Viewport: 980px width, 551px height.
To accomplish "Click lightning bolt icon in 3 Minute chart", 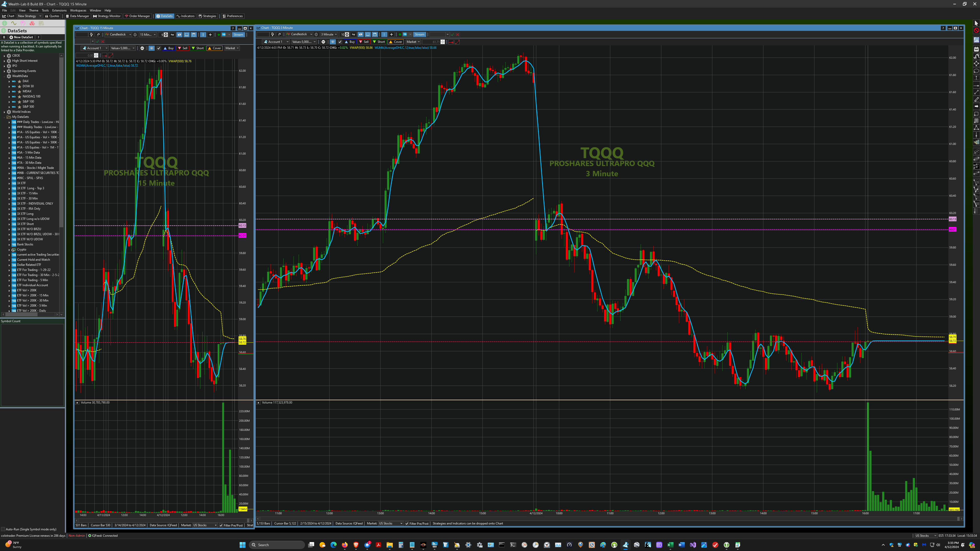I will click(x=272, y=34).
